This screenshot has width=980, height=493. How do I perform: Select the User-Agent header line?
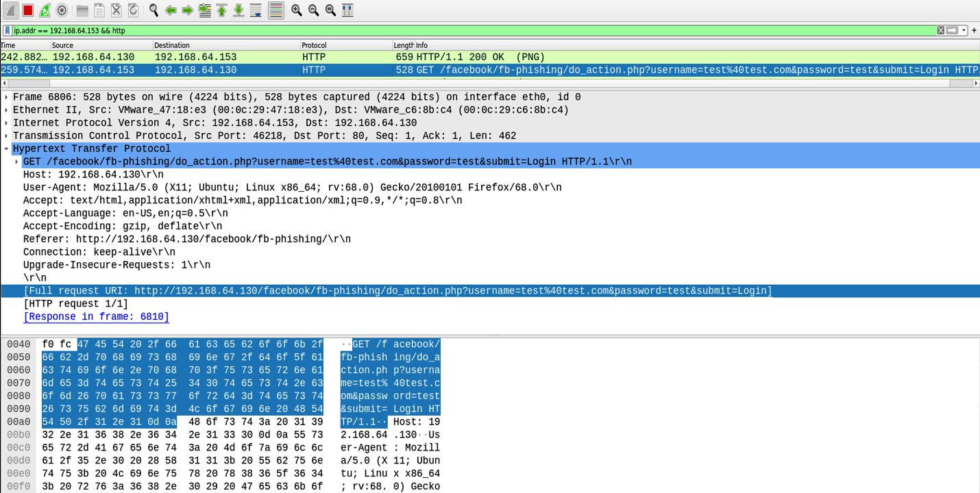293,188
